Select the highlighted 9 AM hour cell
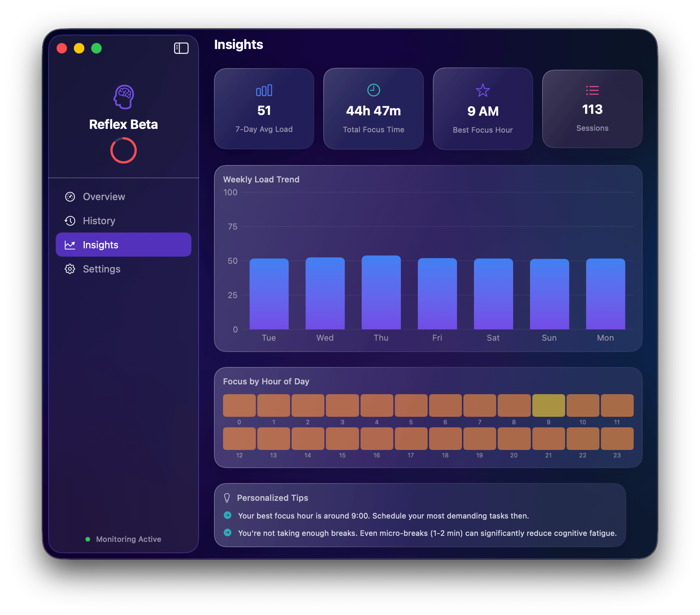Screen dimensions: 700x615 (x=548, y=405)
